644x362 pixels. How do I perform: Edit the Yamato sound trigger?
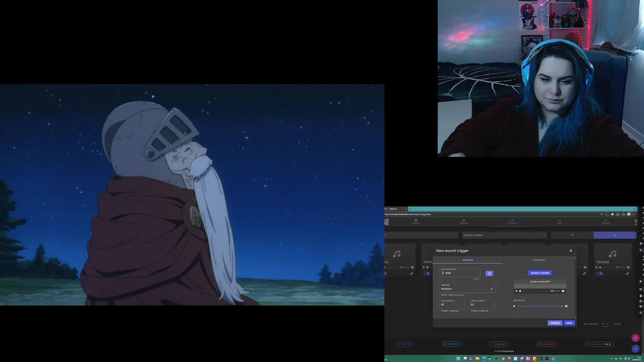pyautogui.click(x=627, y=274)
